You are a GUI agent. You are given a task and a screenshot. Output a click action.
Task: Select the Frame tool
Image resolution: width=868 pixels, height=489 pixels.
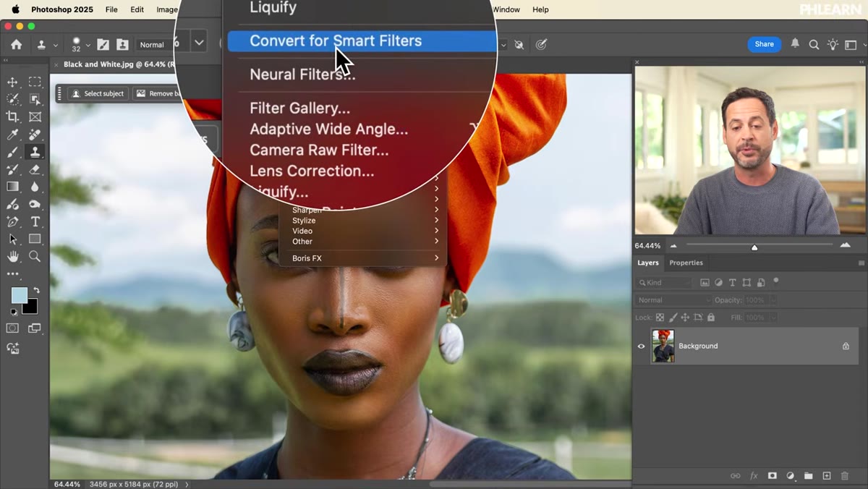point(35,116)
